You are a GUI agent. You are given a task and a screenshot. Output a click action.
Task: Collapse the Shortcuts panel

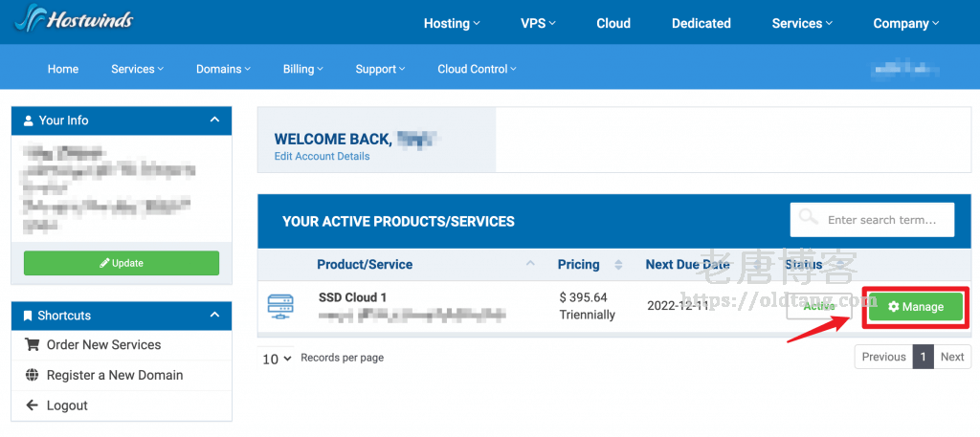[215, 315]
